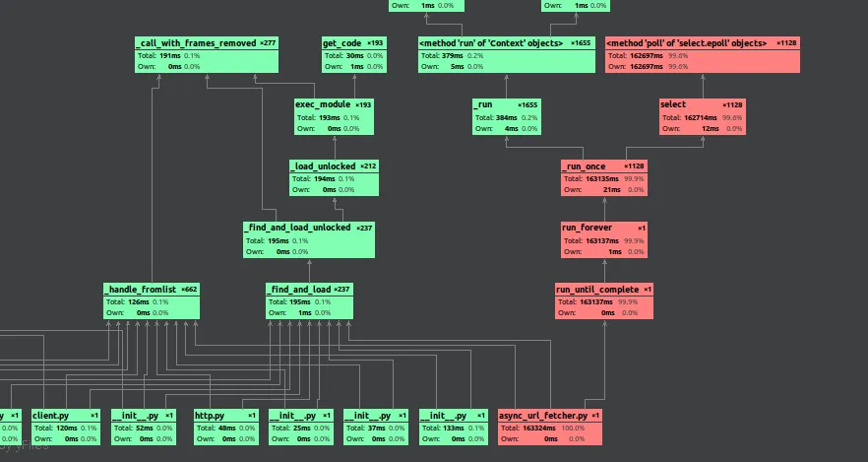Screen dimensions: 868x462
Task: Click 'Total: 384ms' in the _run node
Action: (497, 117)
